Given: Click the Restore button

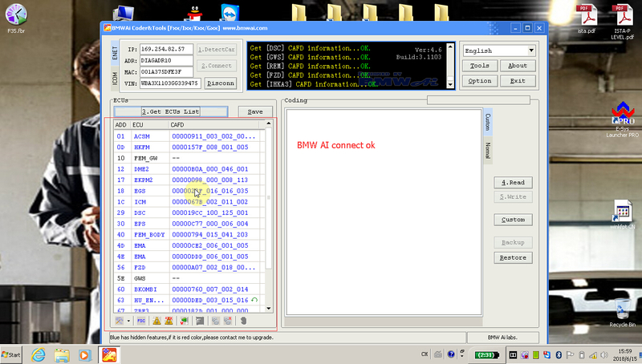Looking at the screenshot, I should click(x=513, y=257).
